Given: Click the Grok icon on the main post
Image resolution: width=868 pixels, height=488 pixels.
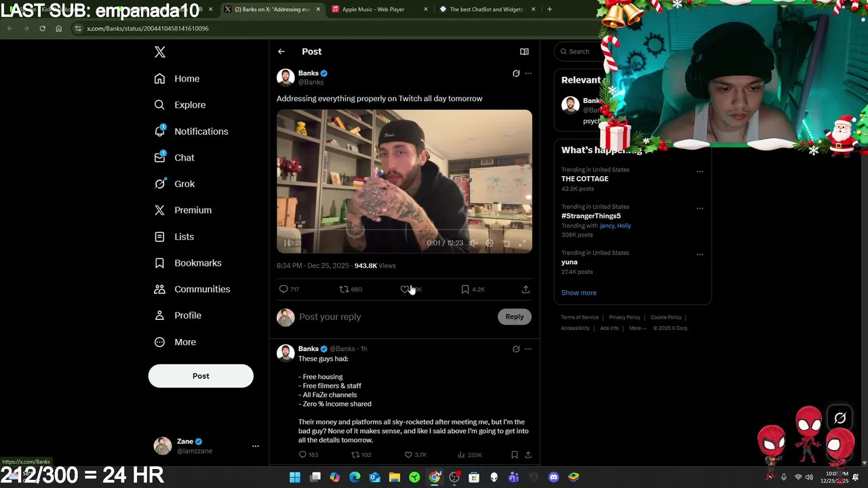Looking at the screenshot, I should tap(516, 73).
